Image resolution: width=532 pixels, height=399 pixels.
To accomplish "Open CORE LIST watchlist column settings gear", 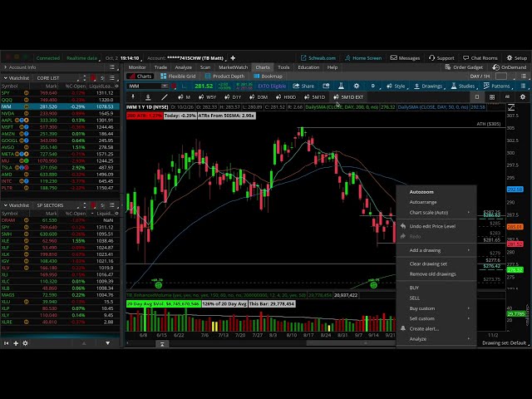I will [116, 86].
